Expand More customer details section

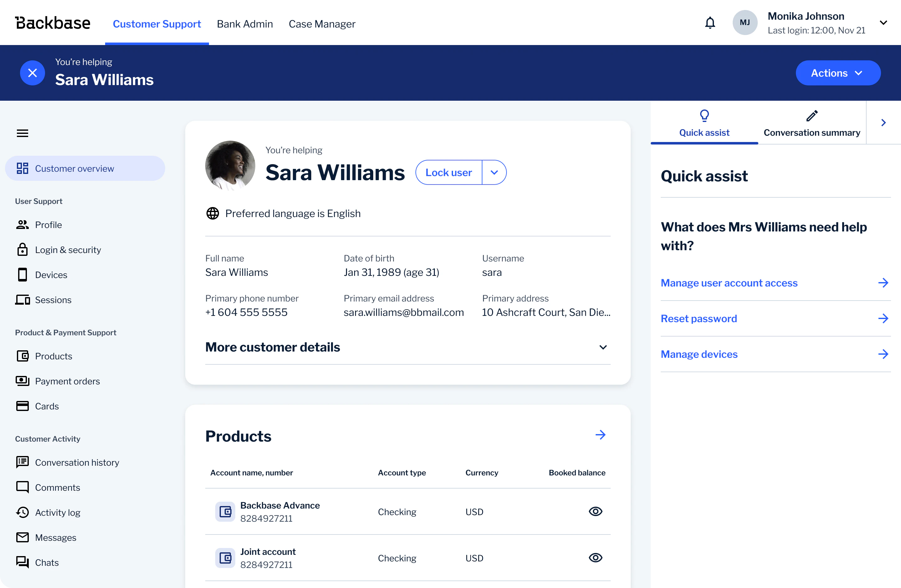[x=603, y=347]
